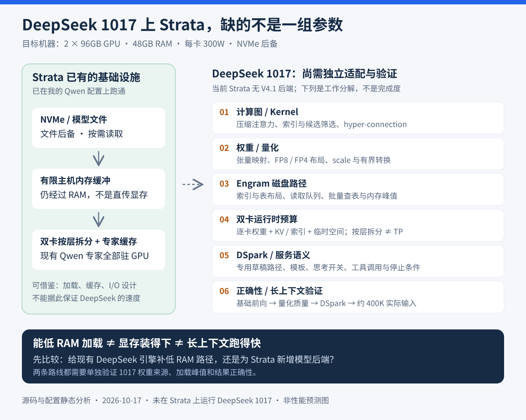526x420 pixels.
Task: Click the heading DeepSeek 1017：尚需独立适配与验证
Action: (x=305, y=74)
